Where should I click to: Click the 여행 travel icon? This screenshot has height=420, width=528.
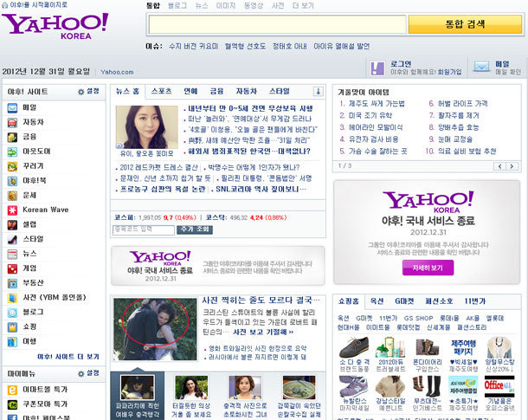click(x=12, y=342)
